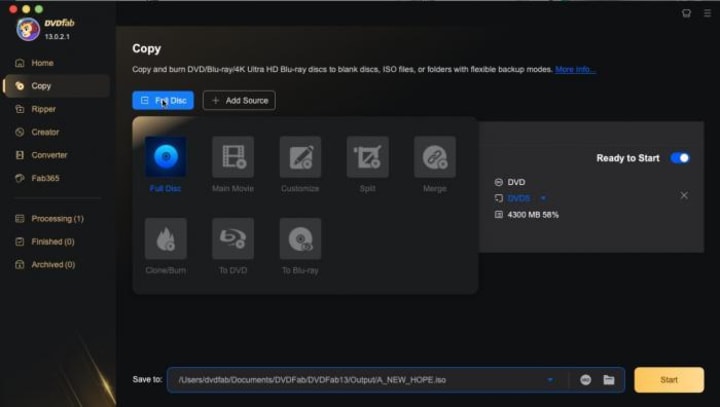The width and height of the screenshot is (720, 407).
Task: Select the Split copy mode
Action: 367,157
